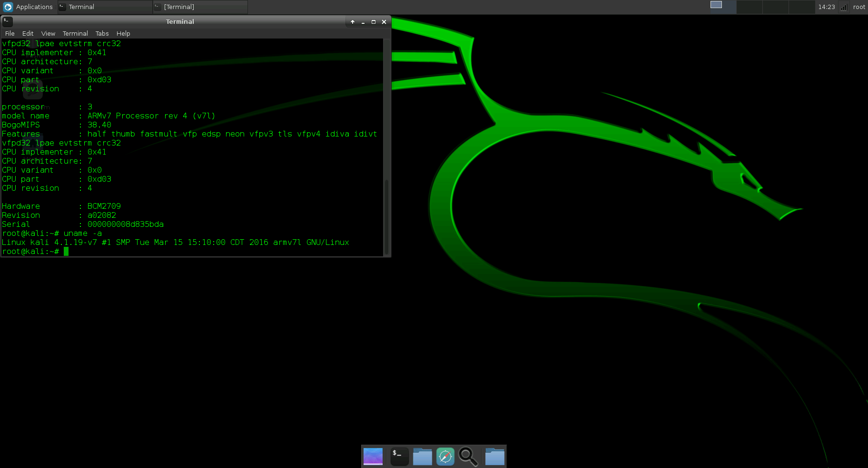Click the network signal strength icon
Image resolution: width=868 pixels, height=468 pixels.
point(844,7)
